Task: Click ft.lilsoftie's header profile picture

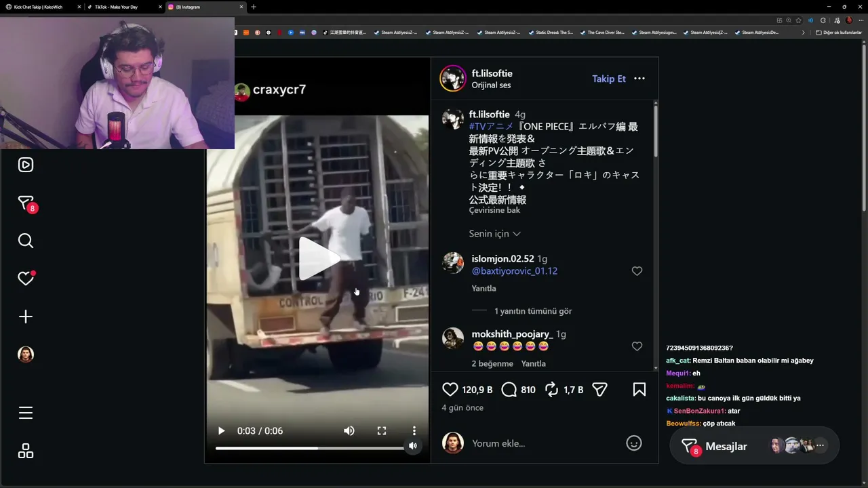Action: click(452, 79)
